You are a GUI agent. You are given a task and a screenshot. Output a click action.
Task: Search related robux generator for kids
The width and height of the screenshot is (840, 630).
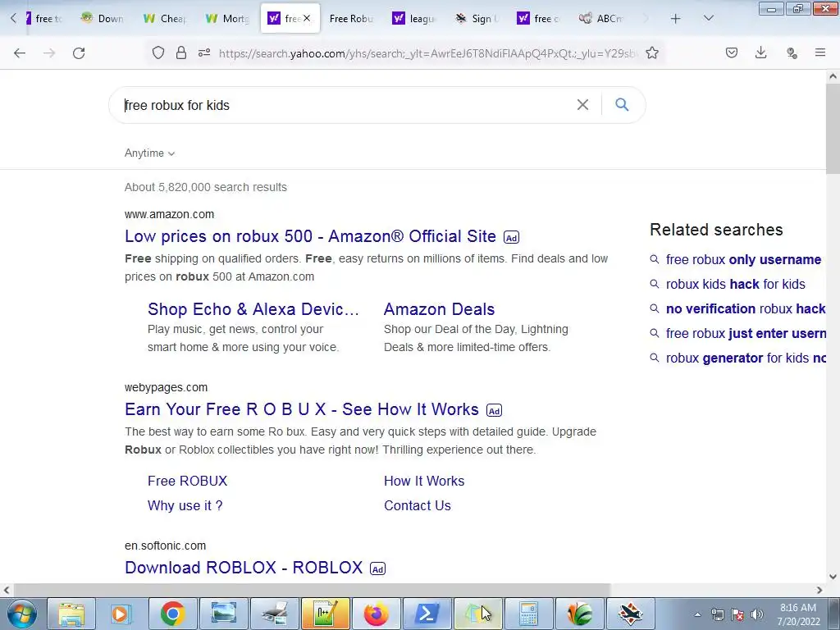coord(745,358)
